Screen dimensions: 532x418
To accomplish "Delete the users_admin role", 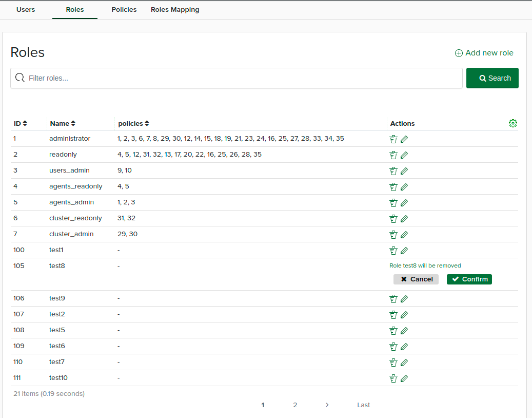I will tap(393, 170).
